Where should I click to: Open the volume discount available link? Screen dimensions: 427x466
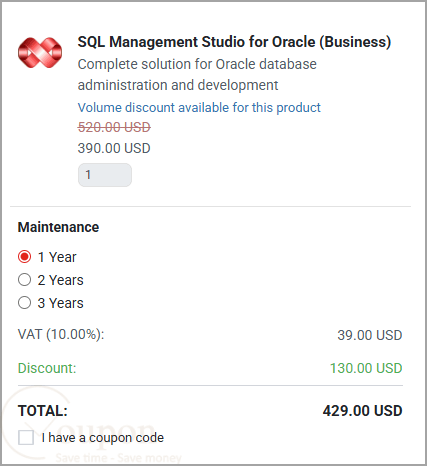click(x=199, y=108)
